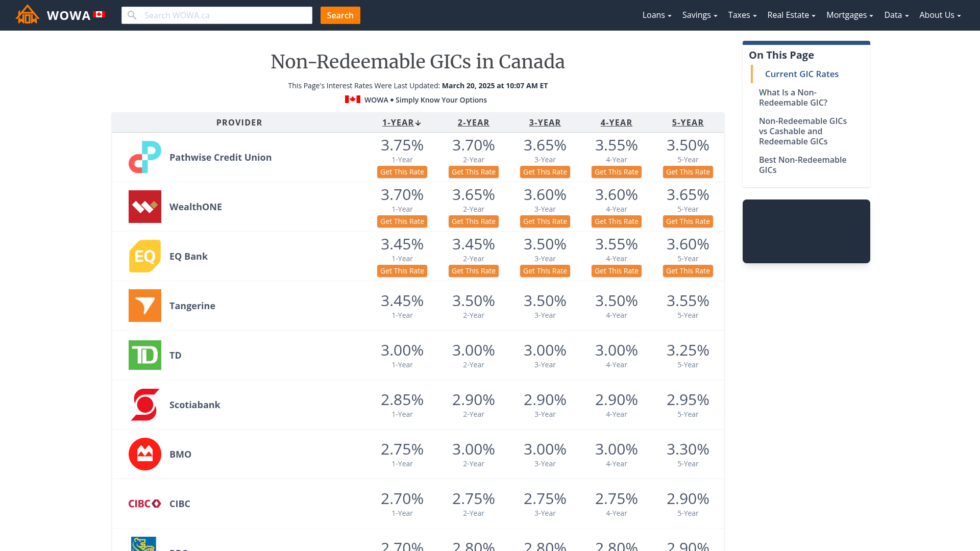This screenshot has width=980, height=551.
Task: Click the last updated date text
Action: click(x=495, y=86)
